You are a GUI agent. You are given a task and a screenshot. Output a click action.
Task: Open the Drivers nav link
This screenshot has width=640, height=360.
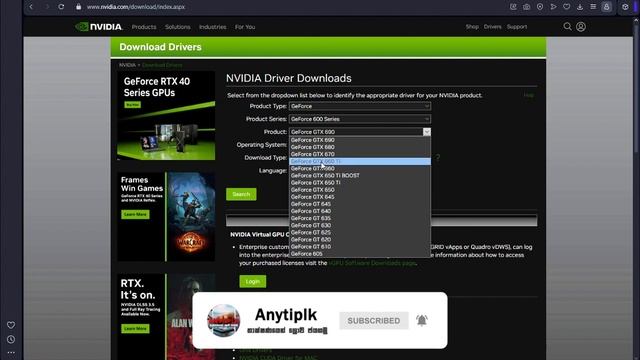click(492, 27)
